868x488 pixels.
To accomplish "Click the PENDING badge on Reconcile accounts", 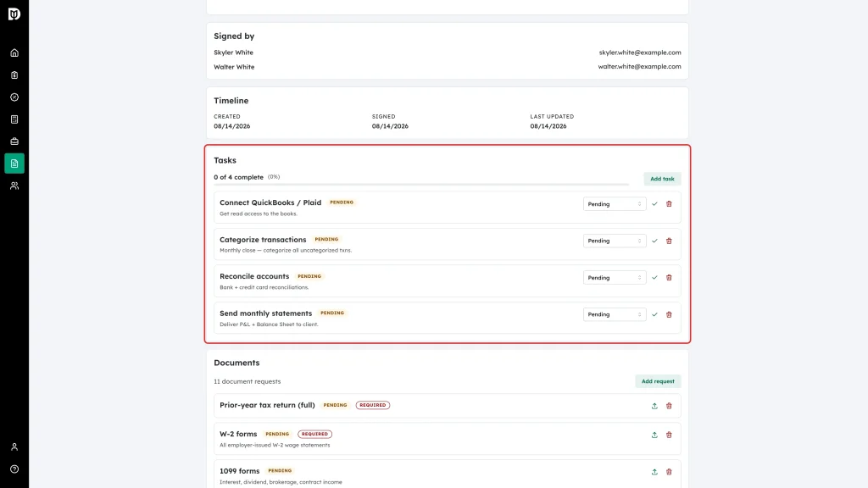I will click(x=309, y=276).
